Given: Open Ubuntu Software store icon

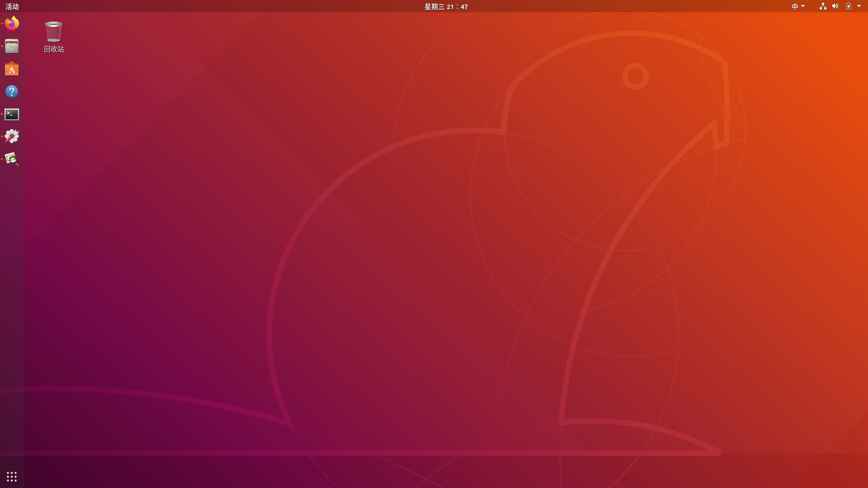Looking at the screenshot, I should [12, 69].
